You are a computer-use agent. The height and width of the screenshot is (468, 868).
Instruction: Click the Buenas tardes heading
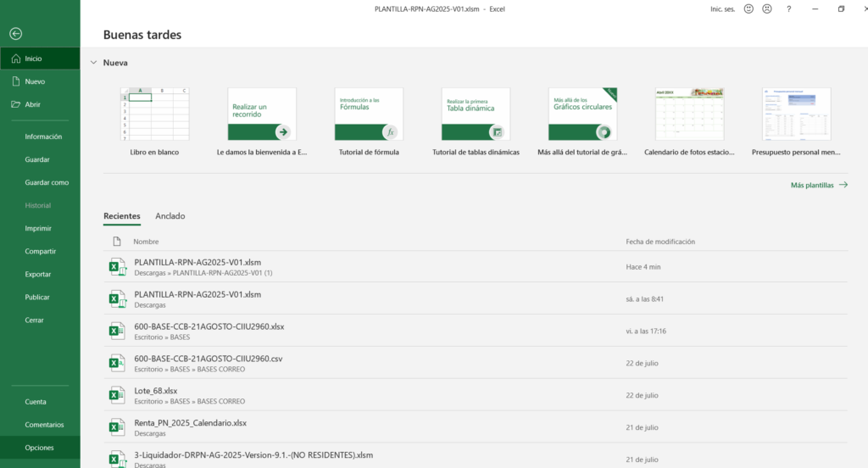142,35
